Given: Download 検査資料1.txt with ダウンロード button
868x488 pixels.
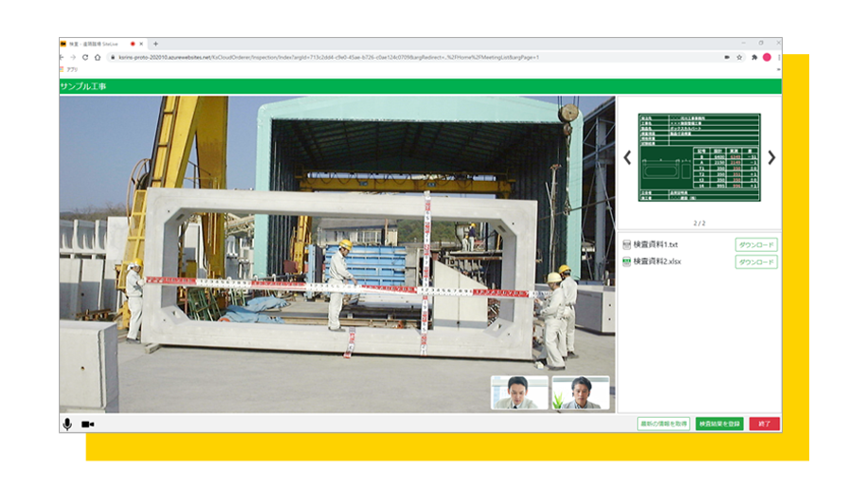Looking at the screenshot, I should [756, 244].
